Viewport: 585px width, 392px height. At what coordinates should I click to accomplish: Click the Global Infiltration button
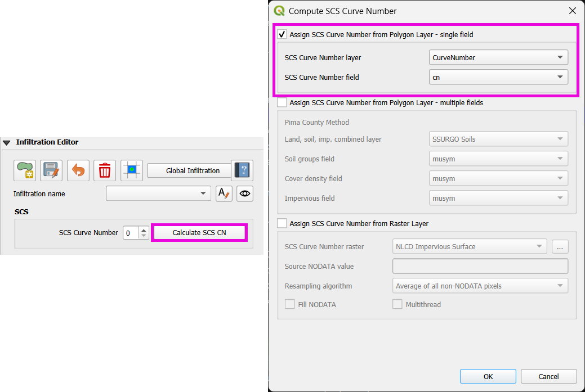[x=193, y=170]
